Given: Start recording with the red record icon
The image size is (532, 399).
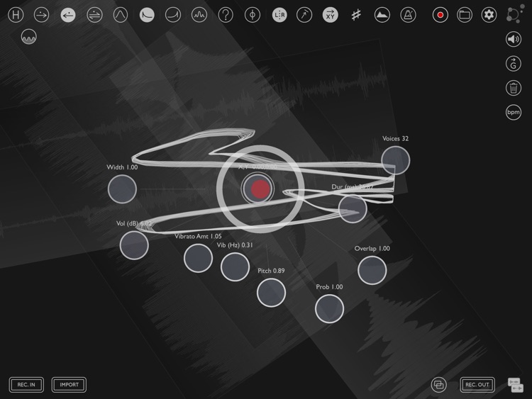Looking at the screenshot, I should (x=440, y=15).
